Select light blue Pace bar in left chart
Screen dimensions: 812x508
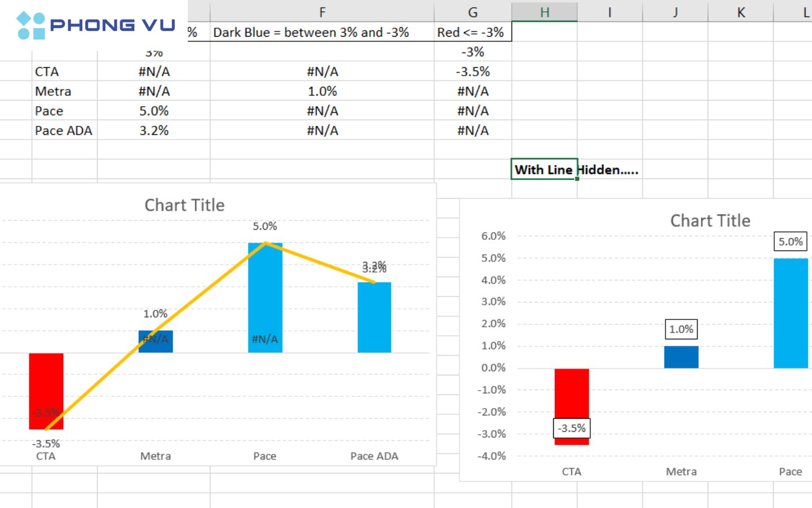pos(265,298)
